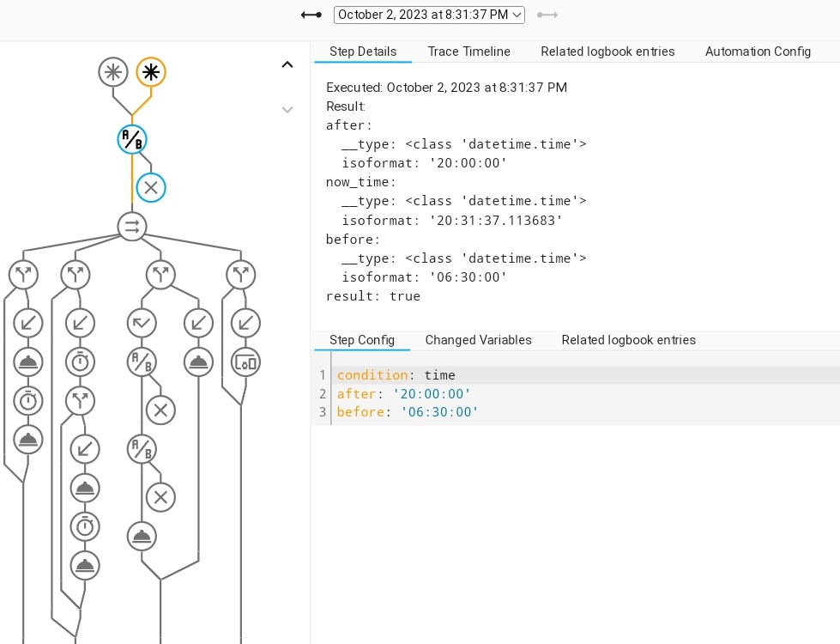The width and height of the screenshot is (840, 644).
Task: Click the gray X node below nested condition
Action: tap(160, 410)
